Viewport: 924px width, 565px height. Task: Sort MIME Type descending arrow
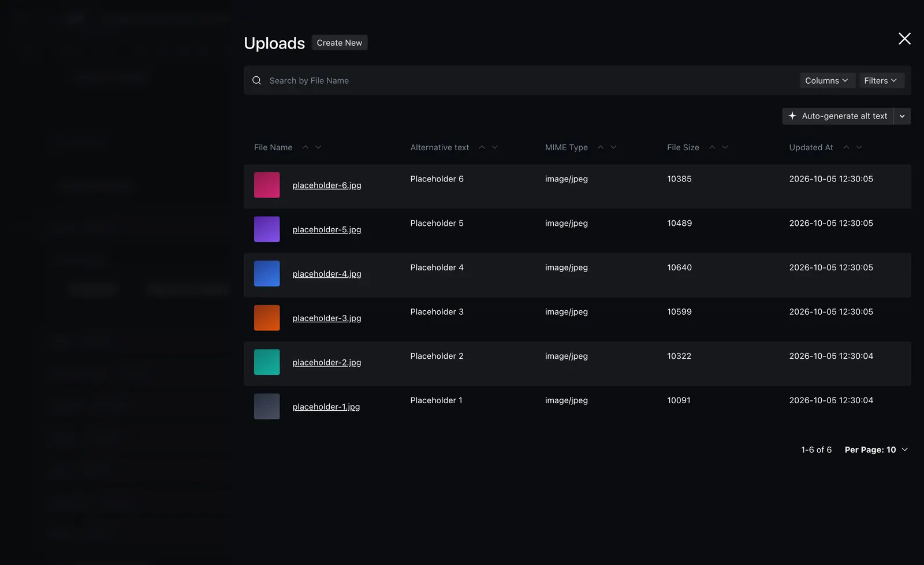(x=613, y=147)
